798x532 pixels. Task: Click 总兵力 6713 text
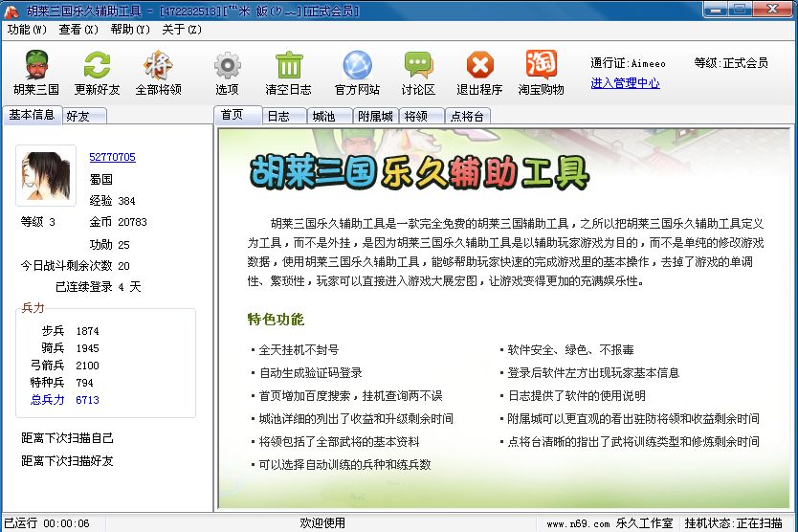[65, 400]
